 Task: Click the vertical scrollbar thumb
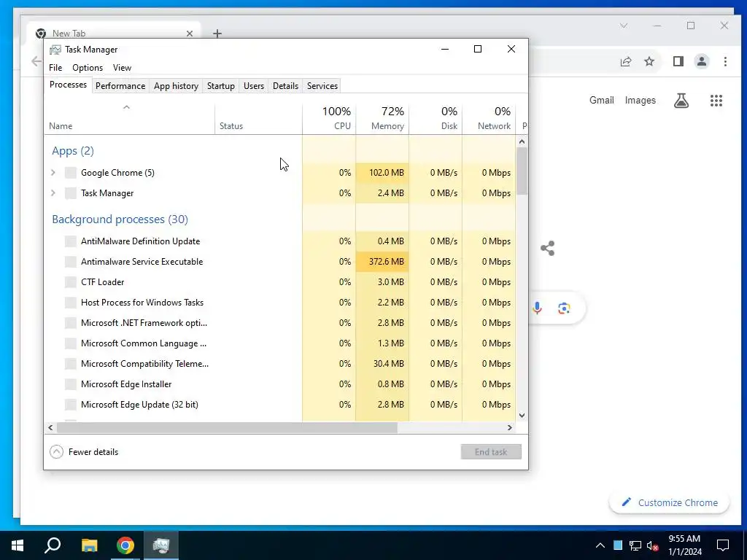[x=522, y=171]
